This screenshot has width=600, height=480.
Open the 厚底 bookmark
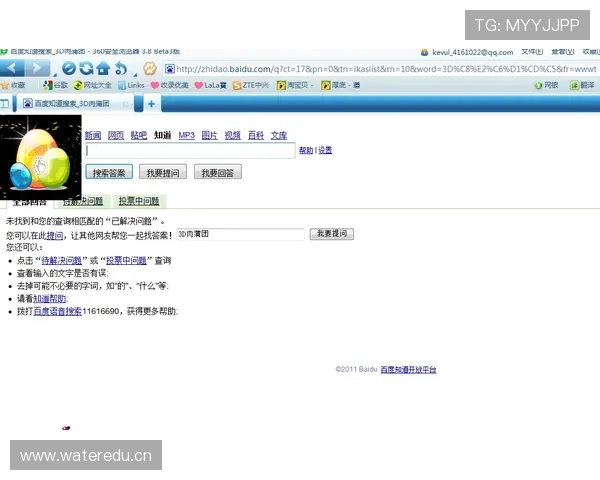click(x=341, y=85)
